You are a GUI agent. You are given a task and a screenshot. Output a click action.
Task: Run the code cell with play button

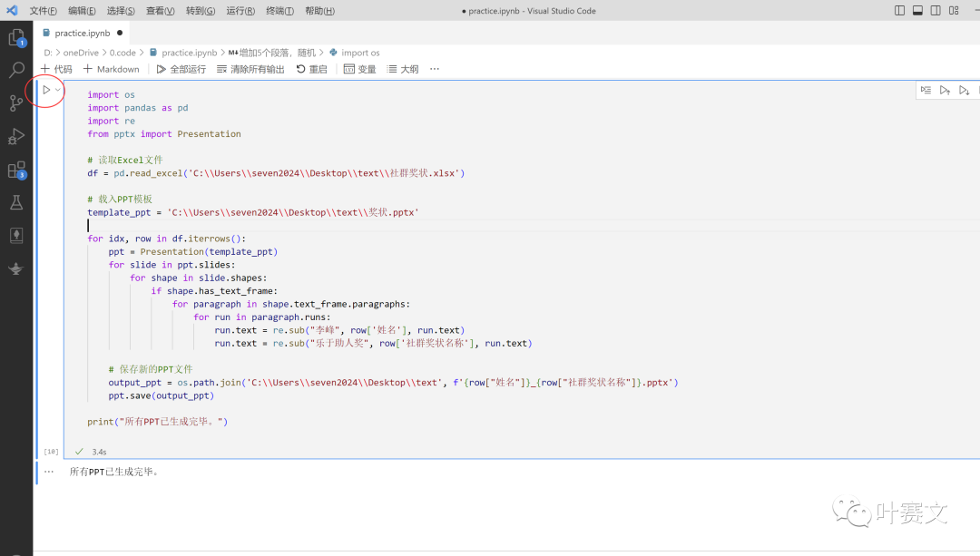[46, 90]
